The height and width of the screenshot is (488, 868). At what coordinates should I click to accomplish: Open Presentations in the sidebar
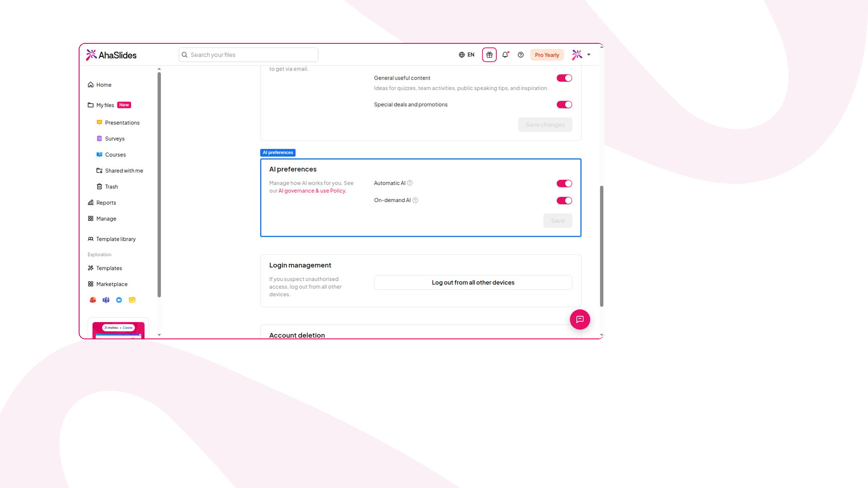pyautogui.click(x=118, y=122)
